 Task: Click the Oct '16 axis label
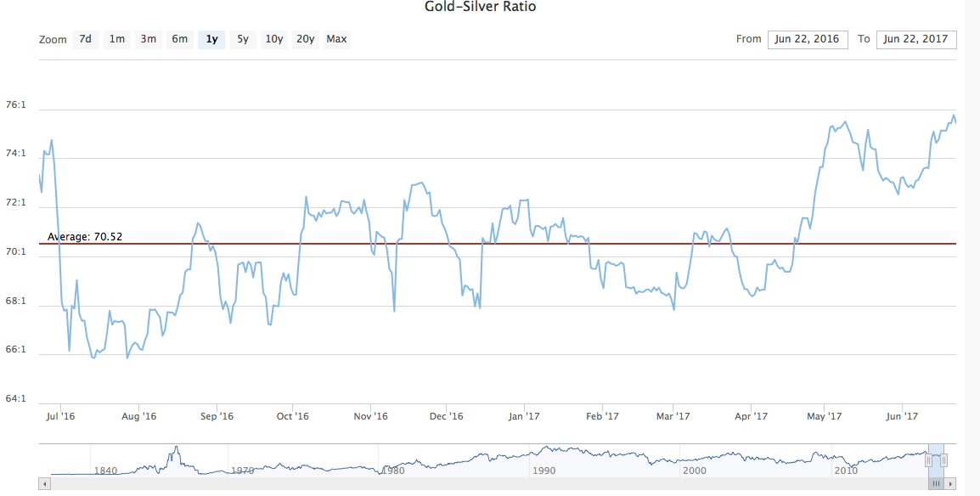(x=292, y=416)
